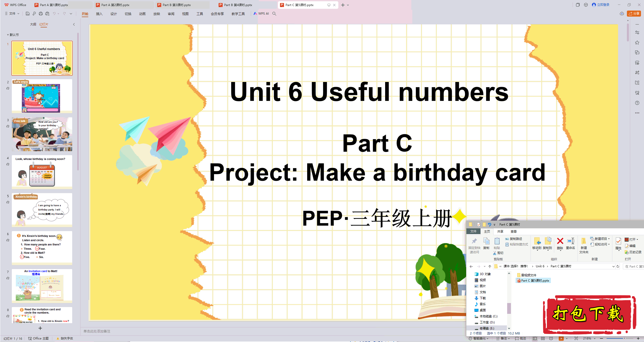Toggle the 备注 notes pane button
This screenshot has height=342, width=644.
tap(503, 338)
